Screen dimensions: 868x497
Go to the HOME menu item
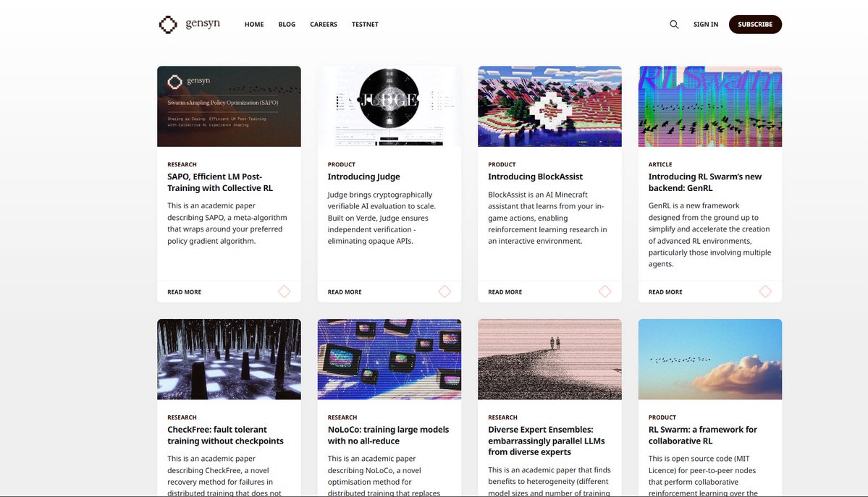(254, 25)
